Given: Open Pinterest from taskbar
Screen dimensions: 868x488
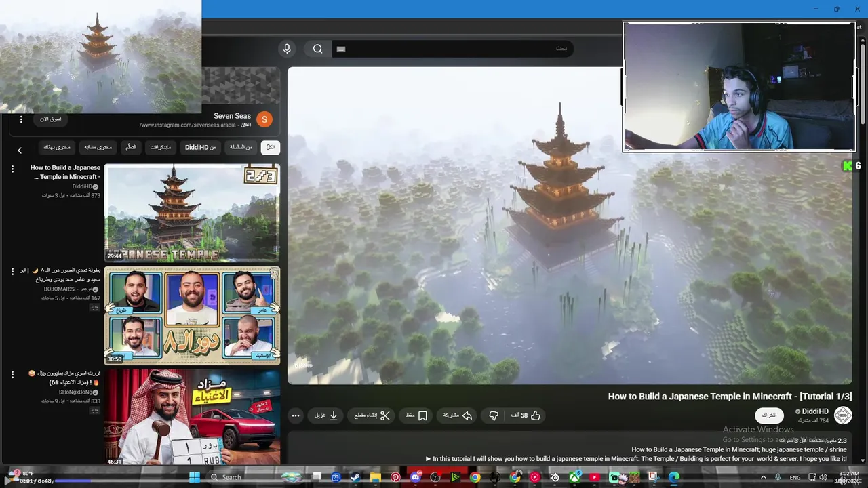Looking at the screenshot, I should point(395,477).
